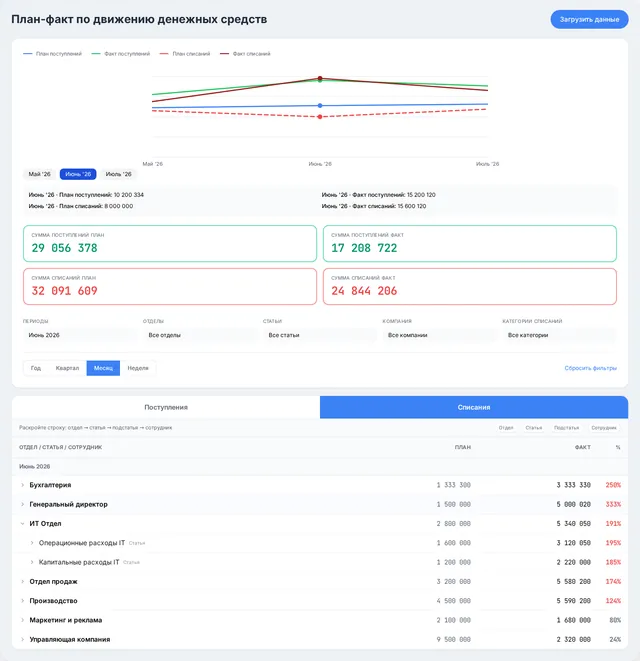Screen dimensions: 640x661
Task: Toggle План списаний legend series
Action: pos(185,54)
